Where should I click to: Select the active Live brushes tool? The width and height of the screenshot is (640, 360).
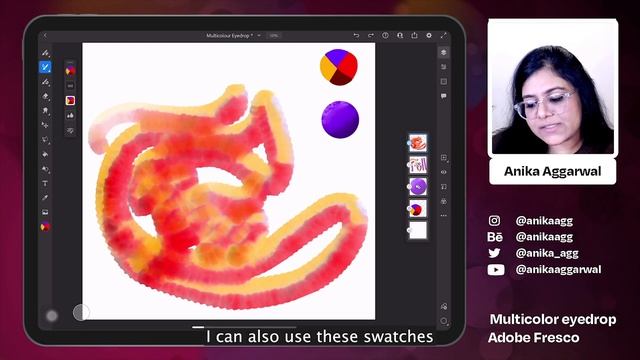point(45,67)
